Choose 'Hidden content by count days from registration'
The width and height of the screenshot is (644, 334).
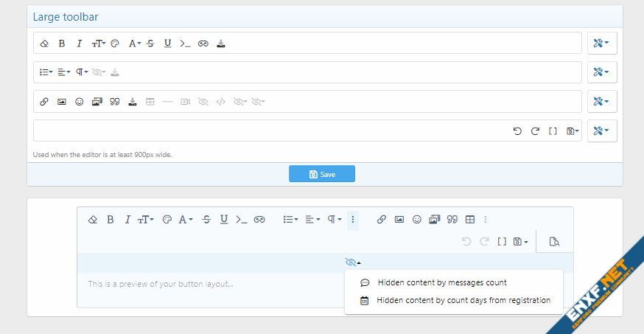[463, 300]
